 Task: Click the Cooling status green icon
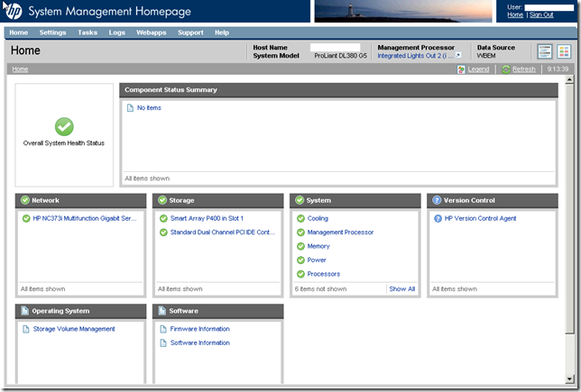(300, 218)
